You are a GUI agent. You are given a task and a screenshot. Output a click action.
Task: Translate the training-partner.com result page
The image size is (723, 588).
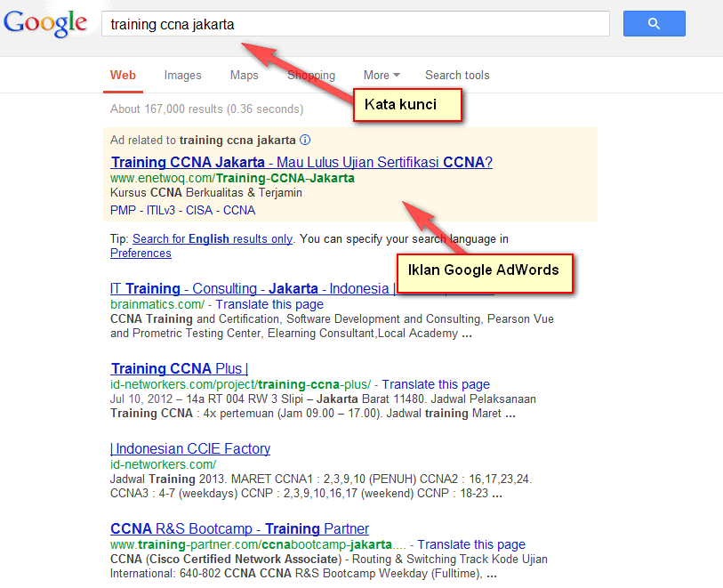tap(471, 544)
